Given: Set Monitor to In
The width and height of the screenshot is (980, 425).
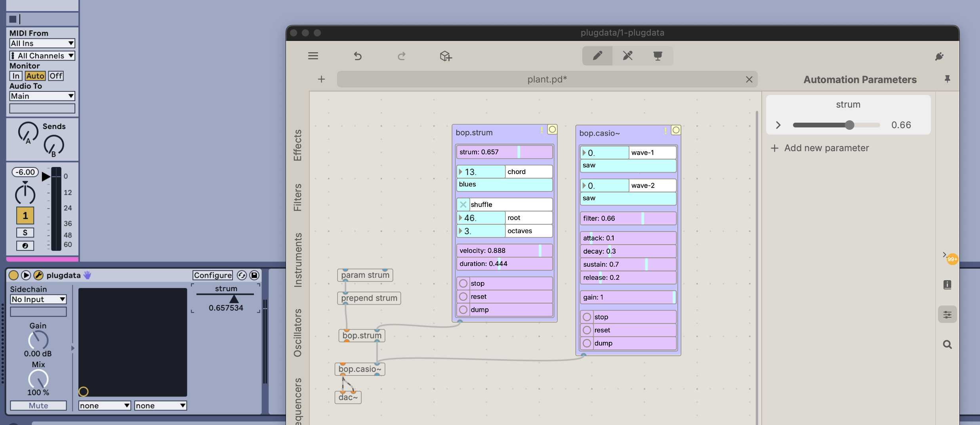Looking at the screenshot, I should click(x=16, y=76).
